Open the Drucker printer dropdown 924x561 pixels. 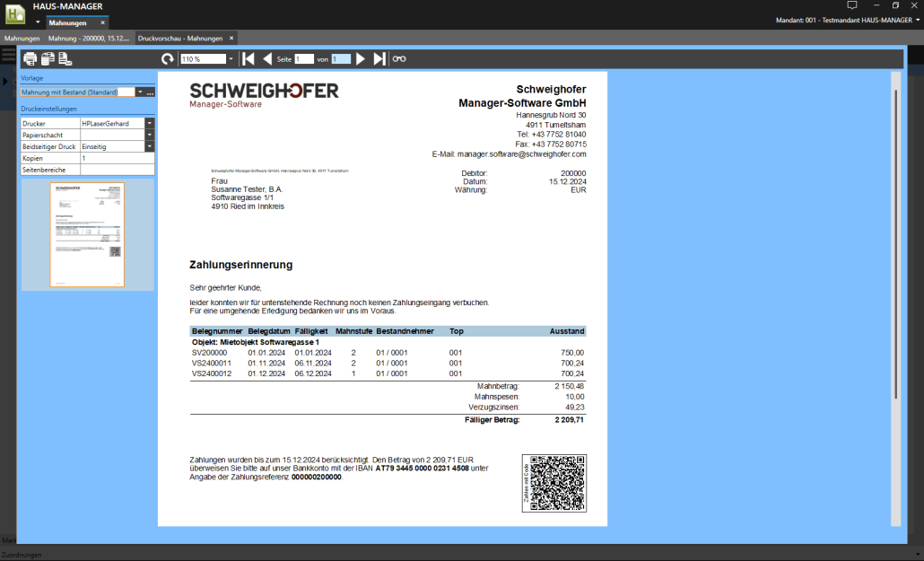pyautogui.click(x=150, y=123)
